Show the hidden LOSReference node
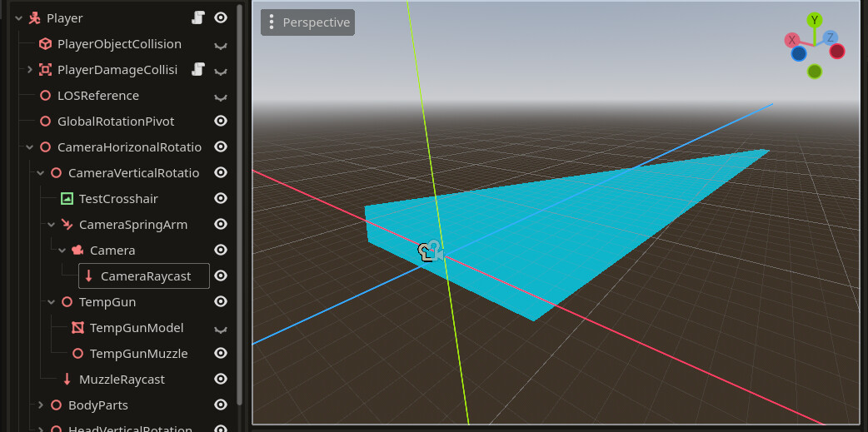 tap(221, 97)
